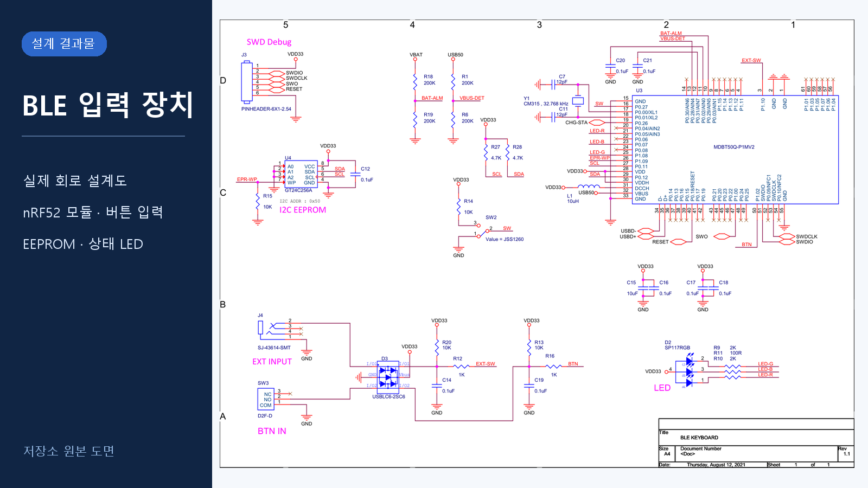The image size is (868, 488).
Task: Select the Y1 crystal symbol
Action: tap(578, 101)
